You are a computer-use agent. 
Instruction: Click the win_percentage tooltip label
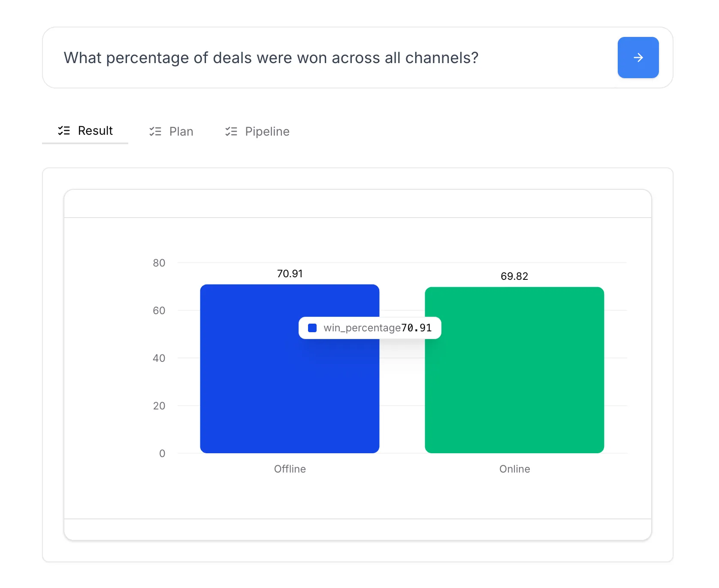[362, 328]
